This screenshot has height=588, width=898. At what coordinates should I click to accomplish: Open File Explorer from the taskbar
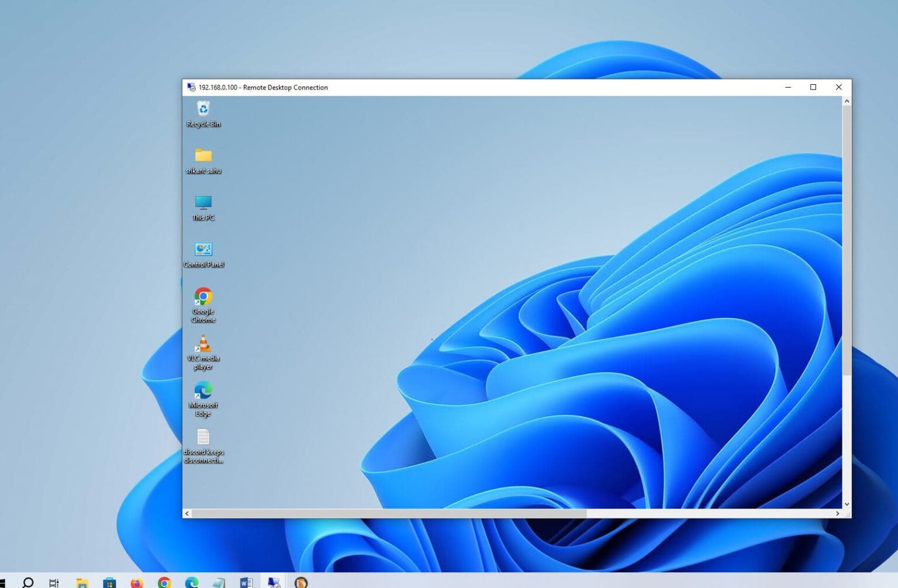coord(82,582)
